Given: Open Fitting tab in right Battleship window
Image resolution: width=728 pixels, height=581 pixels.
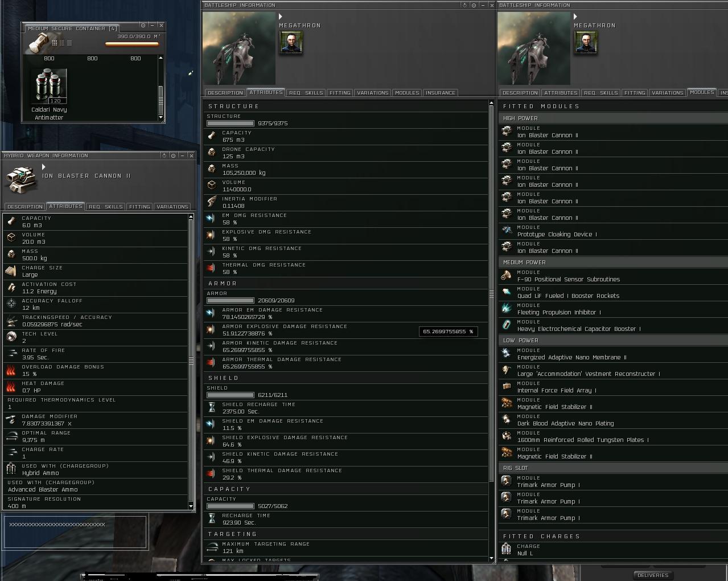Looking at the screenshot, I should pos(635,92).
